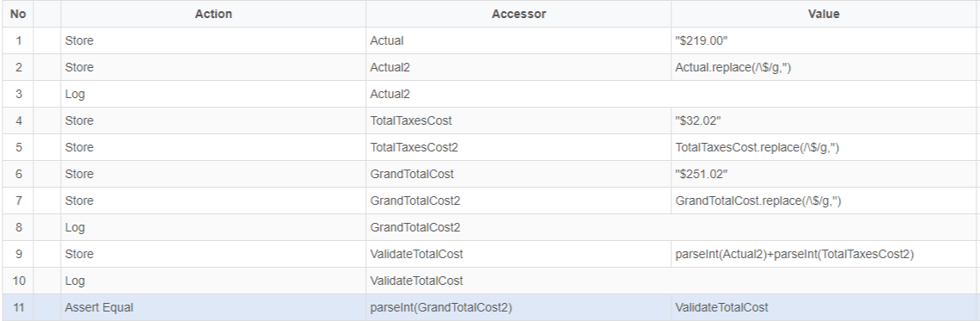Click the Assert Equal action cell
Image resolution: width=980 pixels, height=321 pixels.
click(213, 307)
